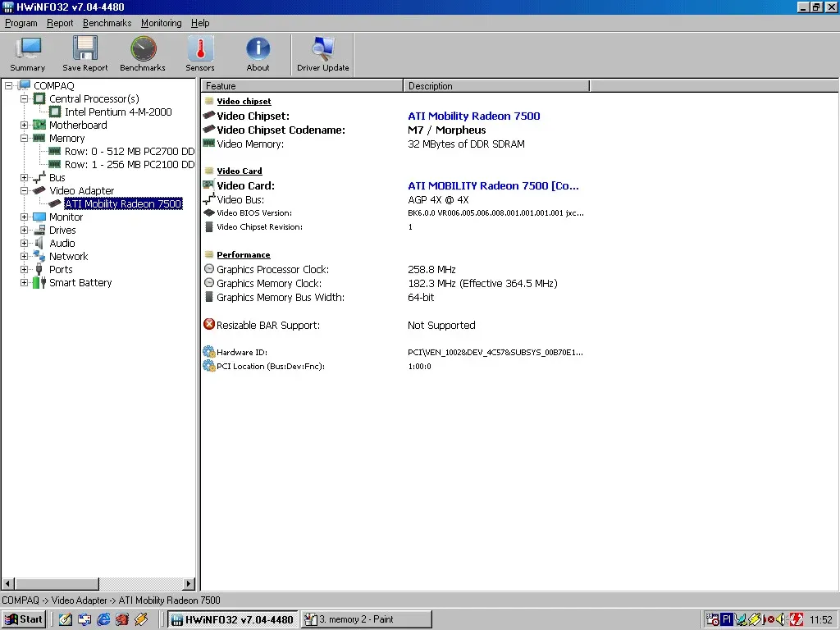
Task: Click the Graphics Processor Clock icon
Action: tap(209, 269)
